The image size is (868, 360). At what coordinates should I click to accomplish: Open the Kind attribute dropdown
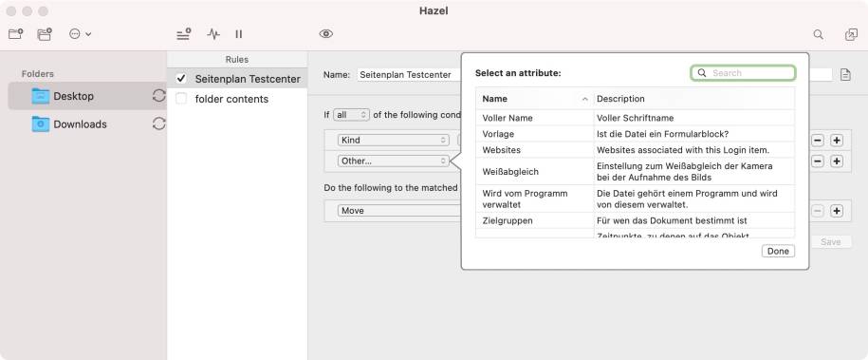coord(394,141)
